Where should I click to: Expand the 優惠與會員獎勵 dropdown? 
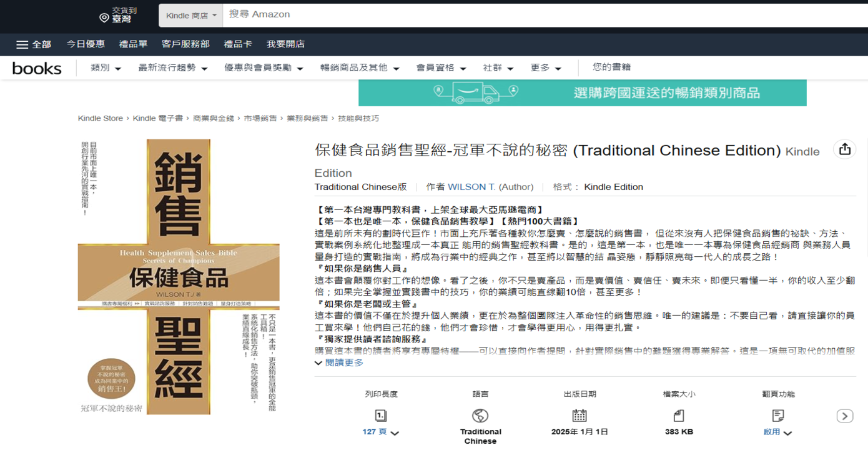264,67
